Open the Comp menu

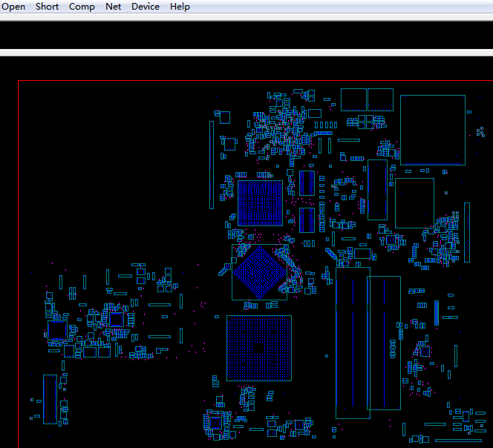82,7
